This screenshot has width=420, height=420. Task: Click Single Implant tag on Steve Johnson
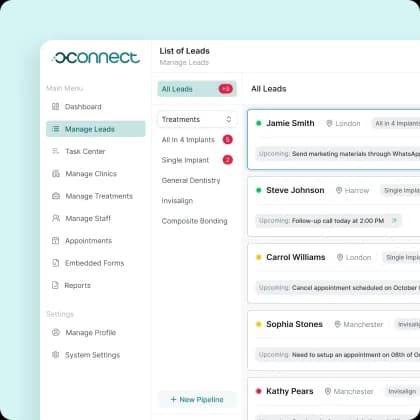(x=400, y=190)
